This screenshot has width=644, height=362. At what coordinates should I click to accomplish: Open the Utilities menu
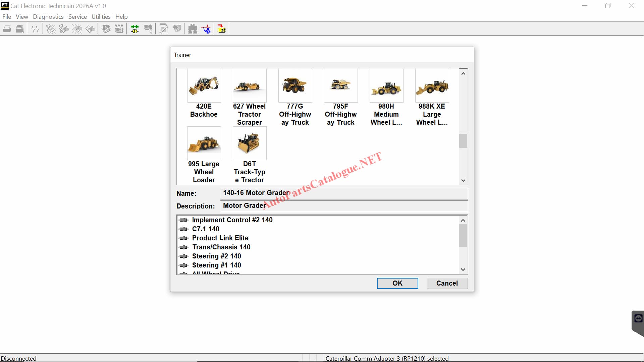(x=101, y=17)
